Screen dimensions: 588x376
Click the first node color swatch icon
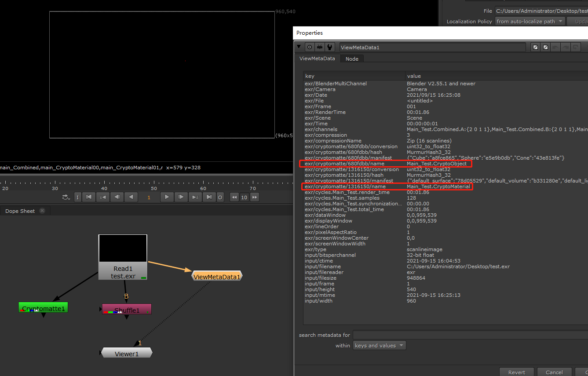click(x=535, y=47)
